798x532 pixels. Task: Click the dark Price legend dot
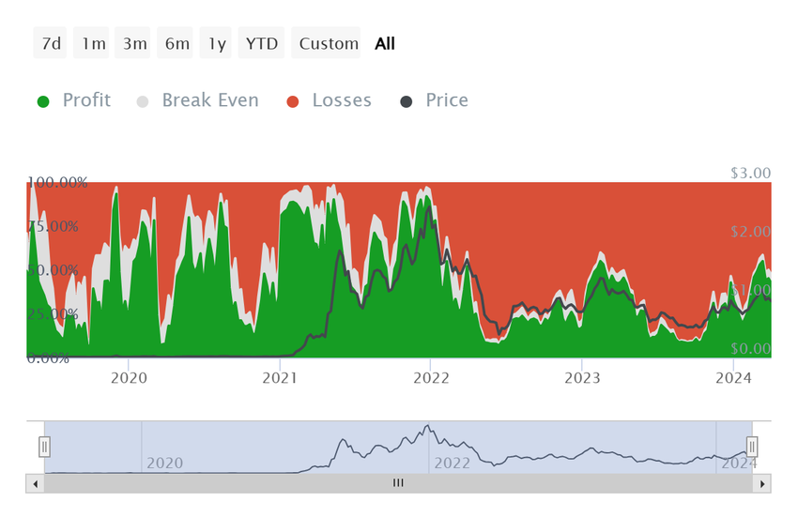point(407,101)
